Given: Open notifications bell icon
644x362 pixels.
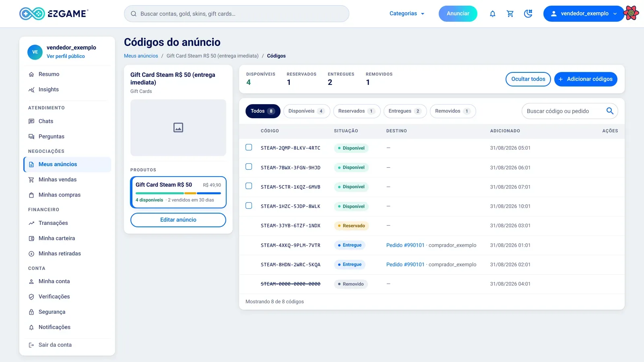Looking at the screenshot, I should 493,14.
